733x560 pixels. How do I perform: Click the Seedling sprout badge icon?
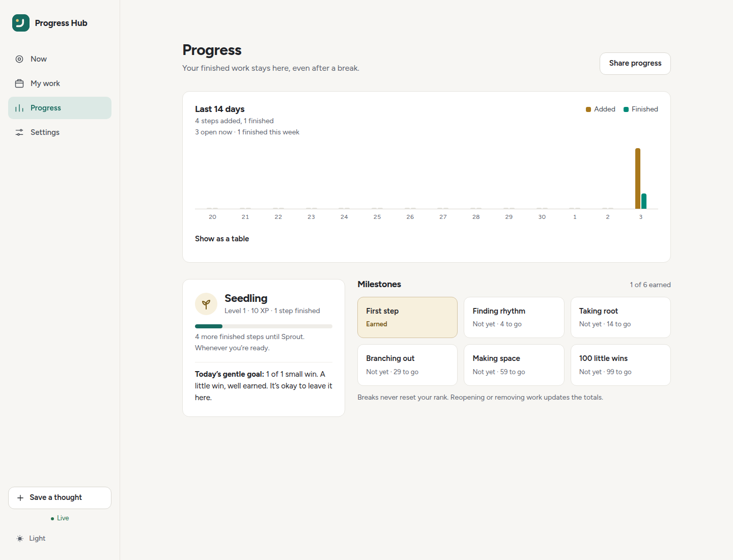(x=206, y=304)
